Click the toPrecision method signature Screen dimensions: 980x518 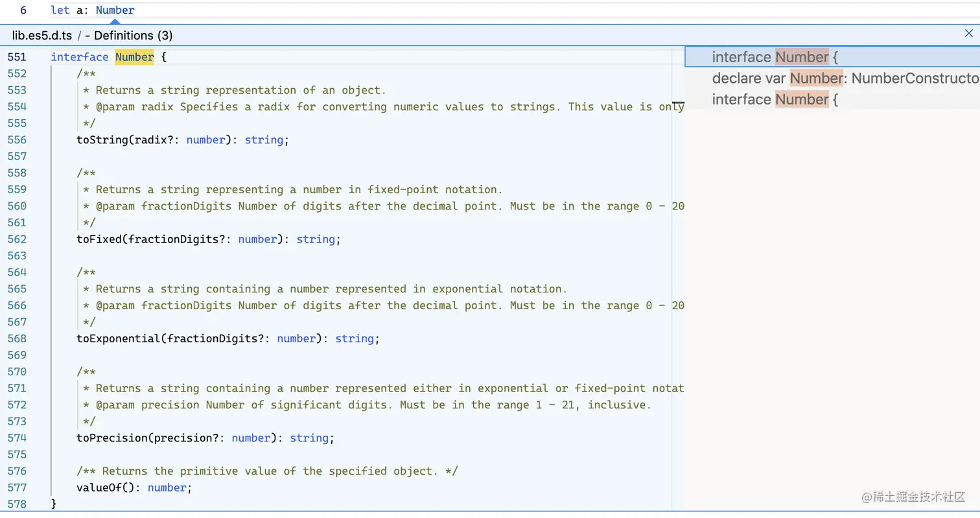point(205,438)
